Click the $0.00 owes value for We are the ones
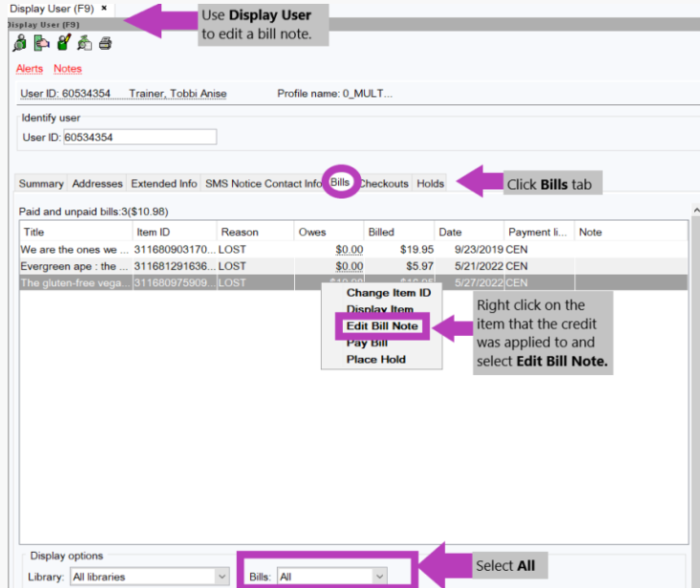The width and height of the screenshot is (700, 588). coord(350,249)
